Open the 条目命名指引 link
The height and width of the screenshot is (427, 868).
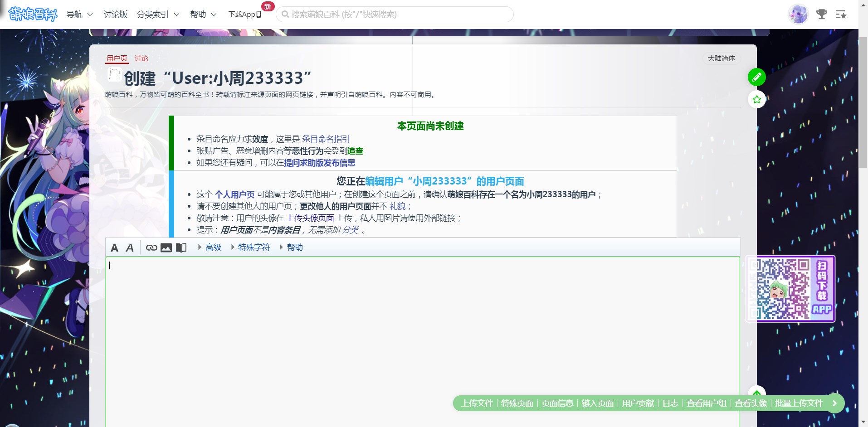326,139
